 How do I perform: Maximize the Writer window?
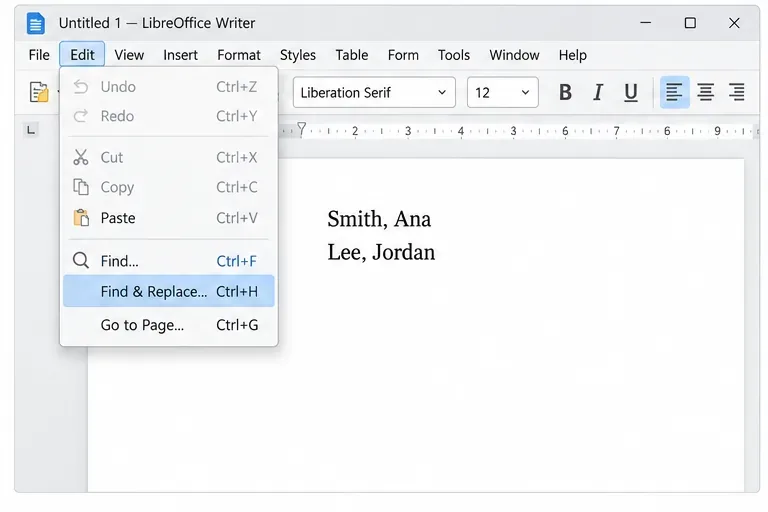pos(690,23)
